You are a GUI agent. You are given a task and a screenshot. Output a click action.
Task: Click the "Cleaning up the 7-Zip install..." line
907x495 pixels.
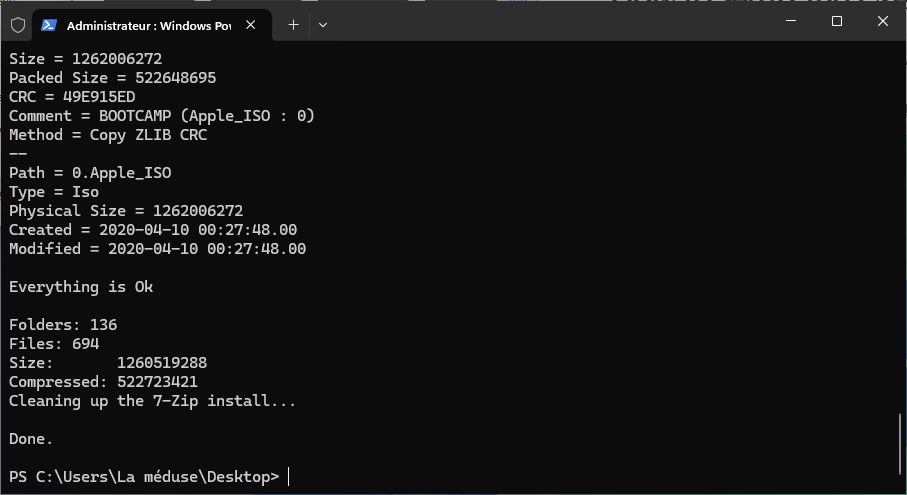[152, 401]
